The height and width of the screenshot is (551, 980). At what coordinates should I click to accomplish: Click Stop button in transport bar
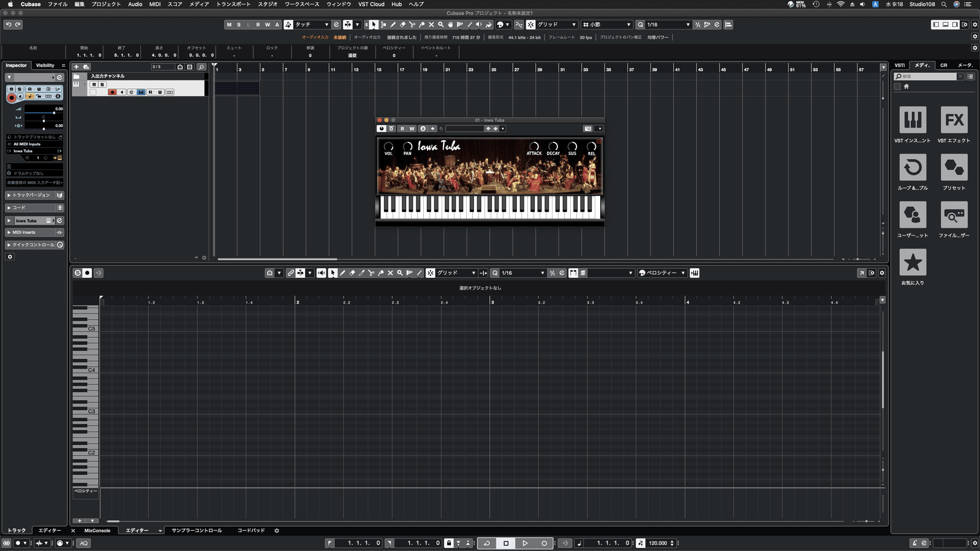(506, 543)
